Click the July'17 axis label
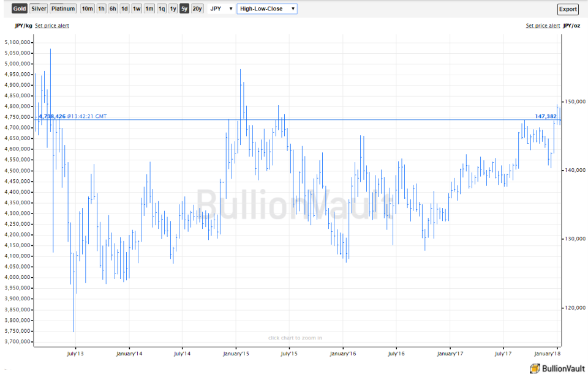The height and width of the screenshot is (375, 588). point(503,354)
